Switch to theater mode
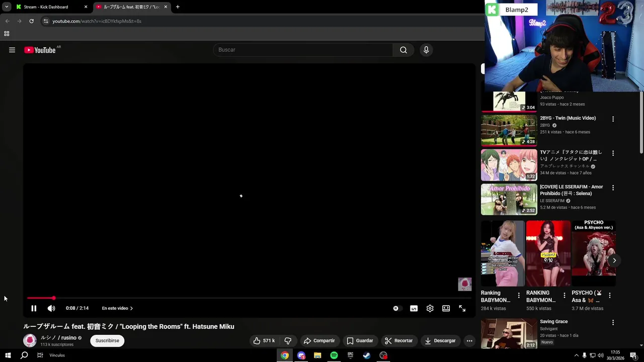The image size is (644, 362). click(446, 308)
